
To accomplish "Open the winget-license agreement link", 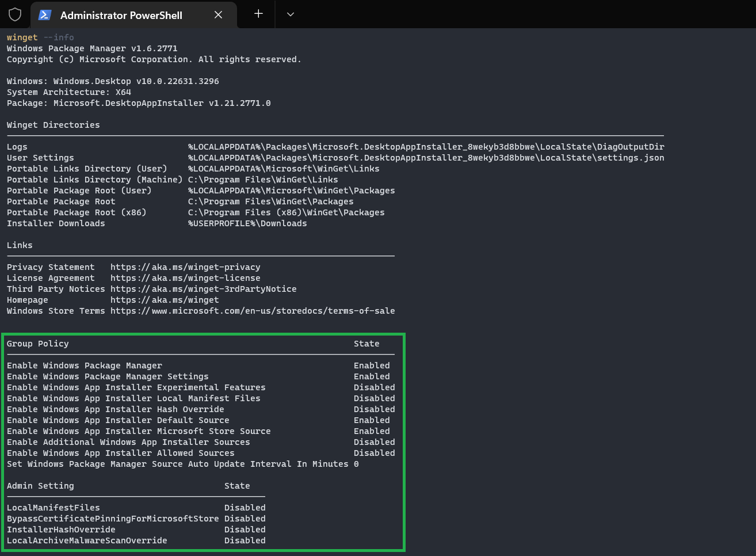I will click(185, 278).
